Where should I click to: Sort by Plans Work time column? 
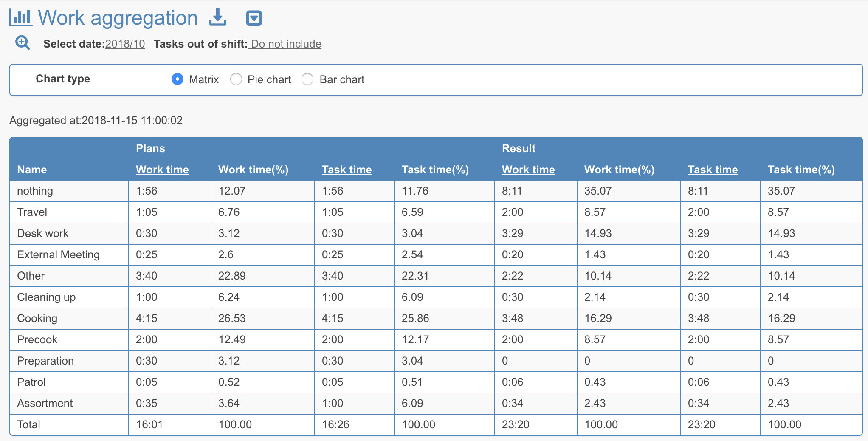162,170
